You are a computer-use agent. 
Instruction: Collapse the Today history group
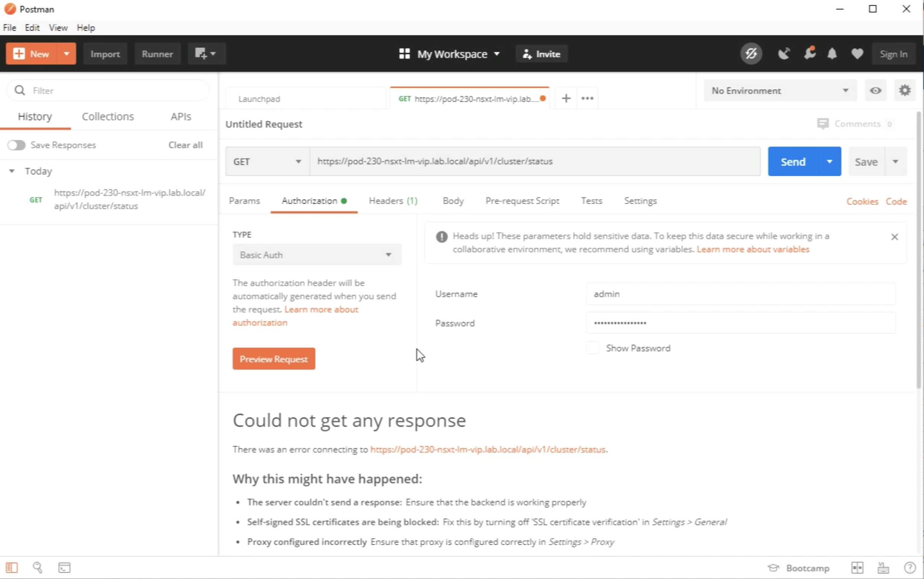(12, 171)
